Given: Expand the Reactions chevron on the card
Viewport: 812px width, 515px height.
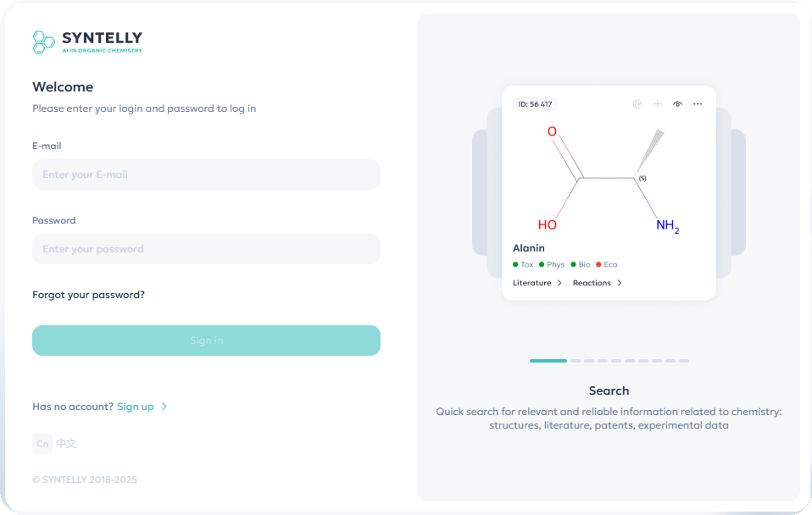Looking at the screenshot, I should (620, 283).
